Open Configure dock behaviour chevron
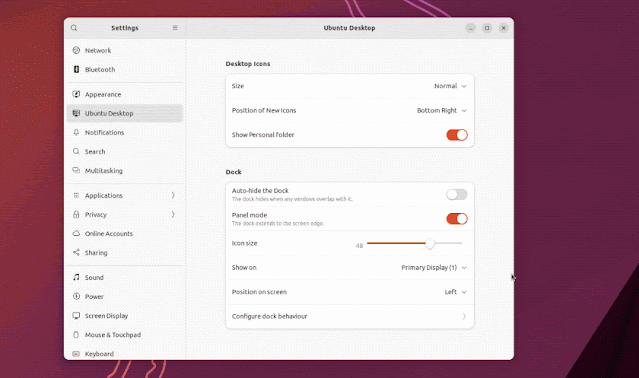This screenshot has height=378, width=639. point(464,316)
